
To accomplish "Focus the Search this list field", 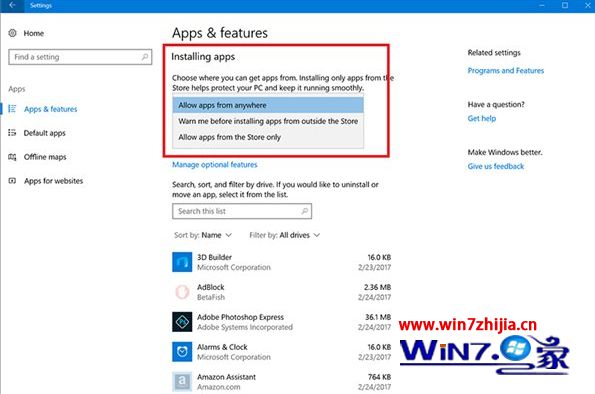I will (242, 211).
